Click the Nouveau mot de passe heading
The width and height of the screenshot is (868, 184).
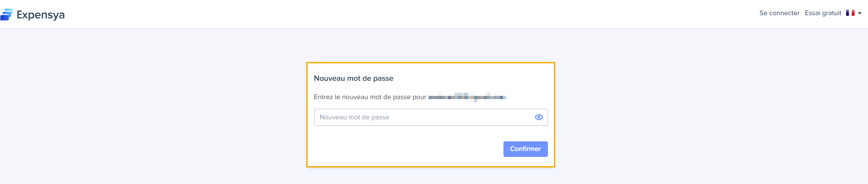tap(354, 78)
